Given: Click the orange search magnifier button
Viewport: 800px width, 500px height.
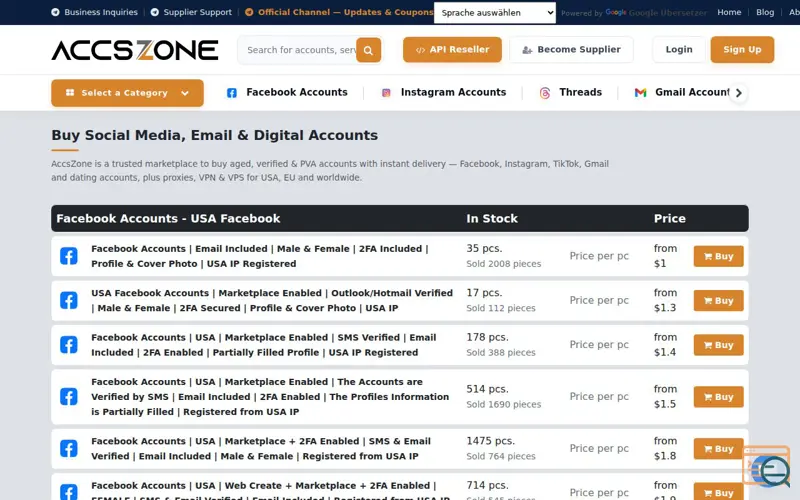Looking at the screenshot, I should 368,50.
